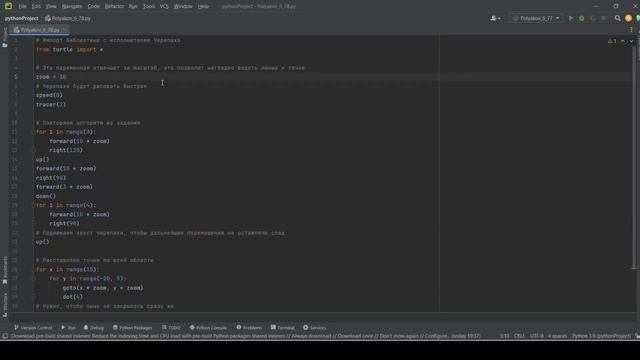Collapse the for i in range(3) block
The height and width of the screenshot is (360, 640).
(x=33, y=132)
